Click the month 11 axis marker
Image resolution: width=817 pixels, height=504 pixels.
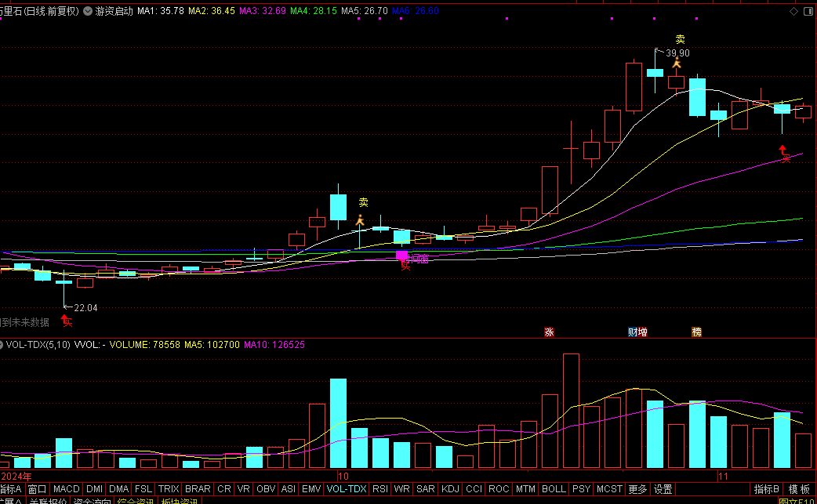coord(723,476)
